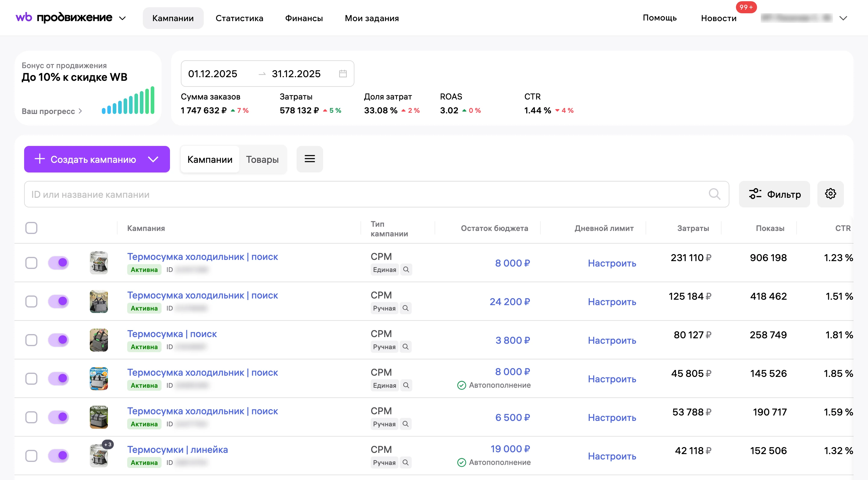Click the wb продвижение logo
Viewport: 868px width, 480px height.
pyautogui.click(x=64, y=17)
